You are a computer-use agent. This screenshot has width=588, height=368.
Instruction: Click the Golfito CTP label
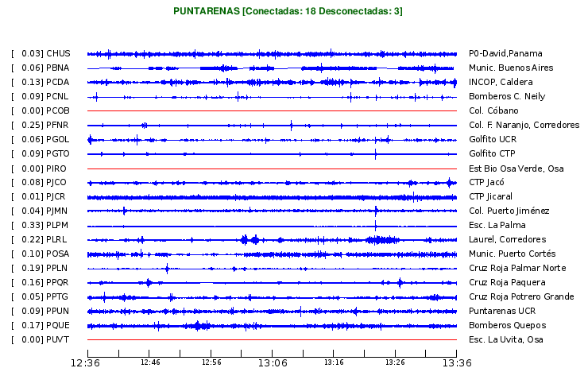492,153
